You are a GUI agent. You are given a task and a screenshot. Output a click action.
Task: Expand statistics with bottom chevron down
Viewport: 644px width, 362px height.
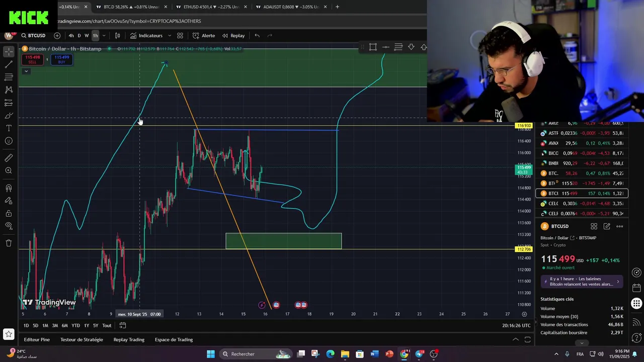582,343
